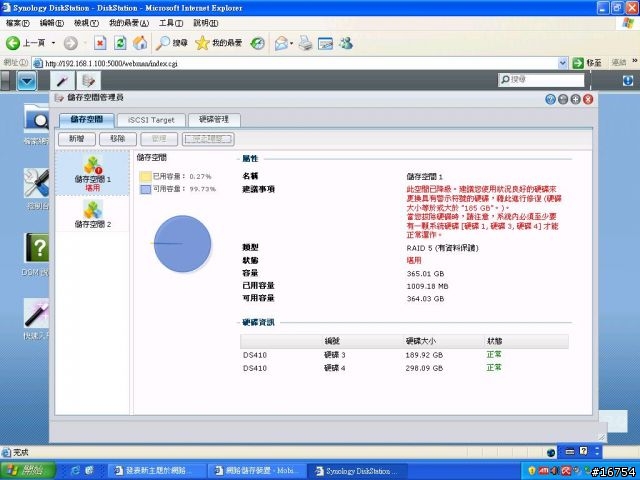Expand the Back button history dropdown arrow
Viewport: 640px width, 480px height.
pos(53,43)
